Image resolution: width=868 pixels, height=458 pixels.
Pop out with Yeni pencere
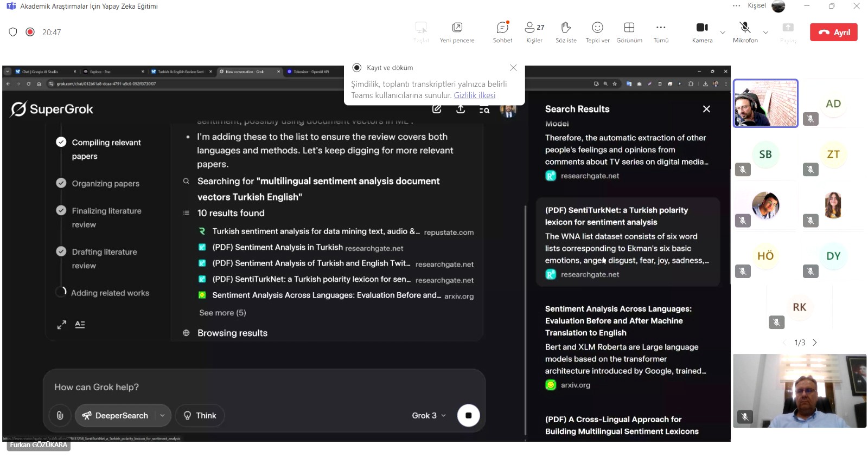tap(457, 31)
